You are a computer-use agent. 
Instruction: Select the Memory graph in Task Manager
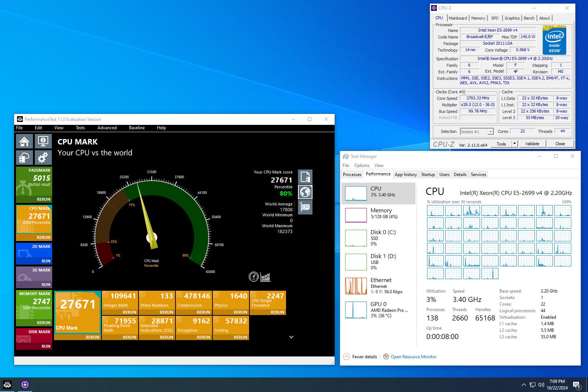[378, 215]
